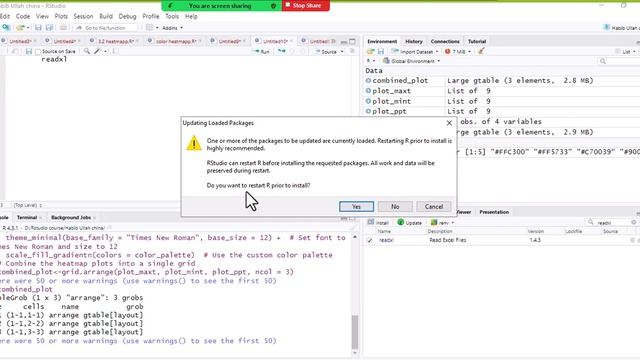Click 'Large gtable (3 elements, 2.8 MB)' value
The width and height of the screenshot is (640, 360).
click(520, 80)
